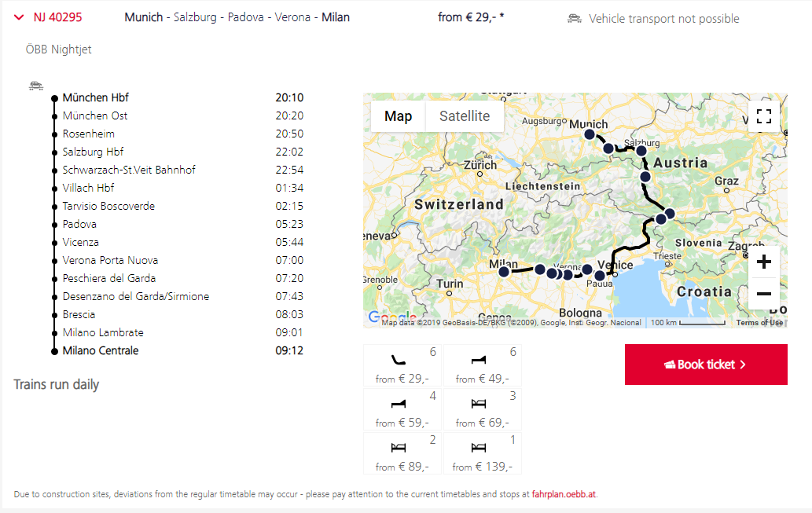Zoom in on the route map
The width and height of the screenshot is (812, 513).
pos(764,262)
